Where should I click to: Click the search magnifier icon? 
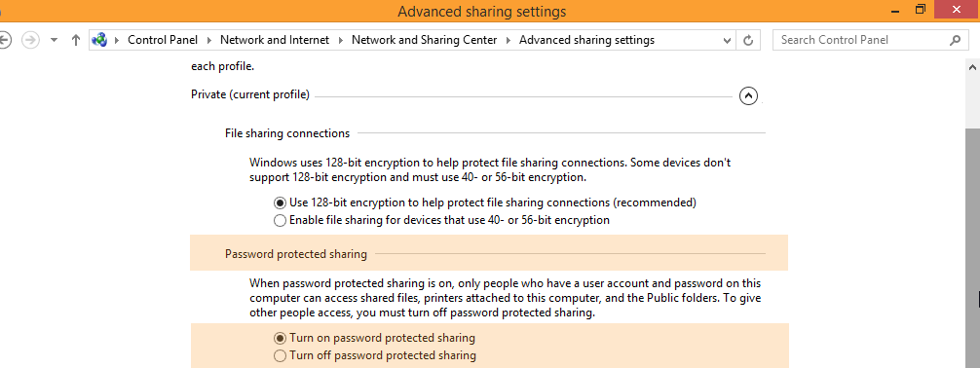955,40
